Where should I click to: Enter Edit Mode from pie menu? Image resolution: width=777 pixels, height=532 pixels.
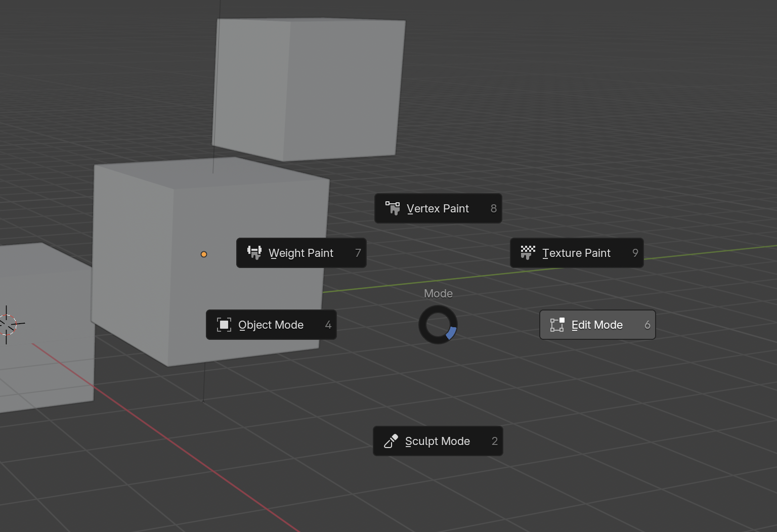pyautogui.click(x=597, y=325)
